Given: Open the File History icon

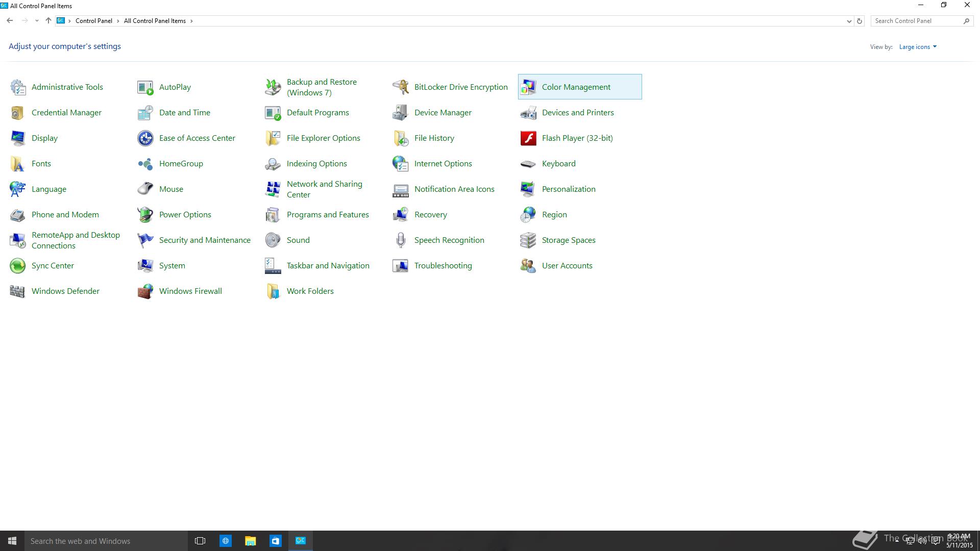Looking at the screenshot, I should coord(401,138).
